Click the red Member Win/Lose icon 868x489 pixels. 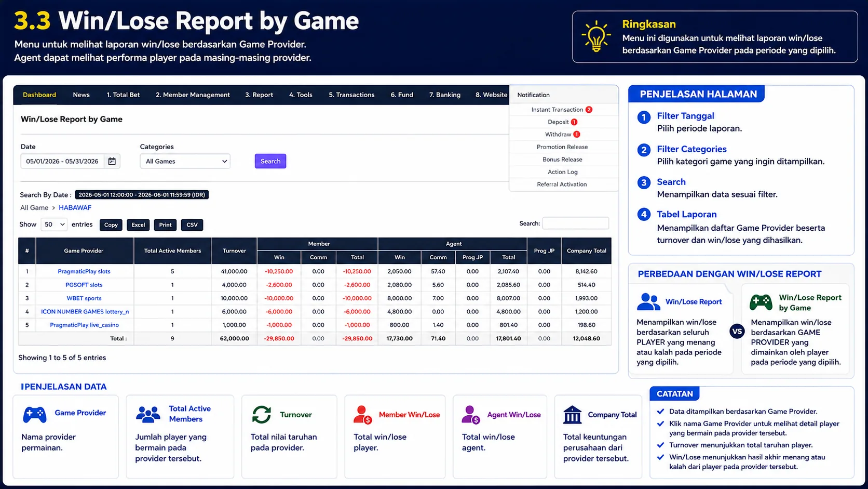click(362, 415)
